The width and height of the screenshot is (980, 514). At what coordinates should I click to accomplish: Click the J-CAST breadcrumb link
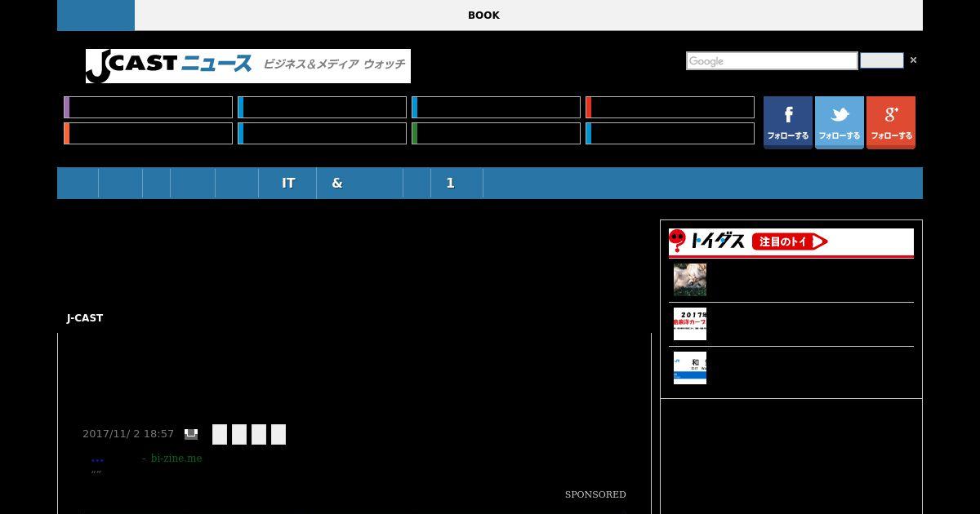click(x=85, y=318)
